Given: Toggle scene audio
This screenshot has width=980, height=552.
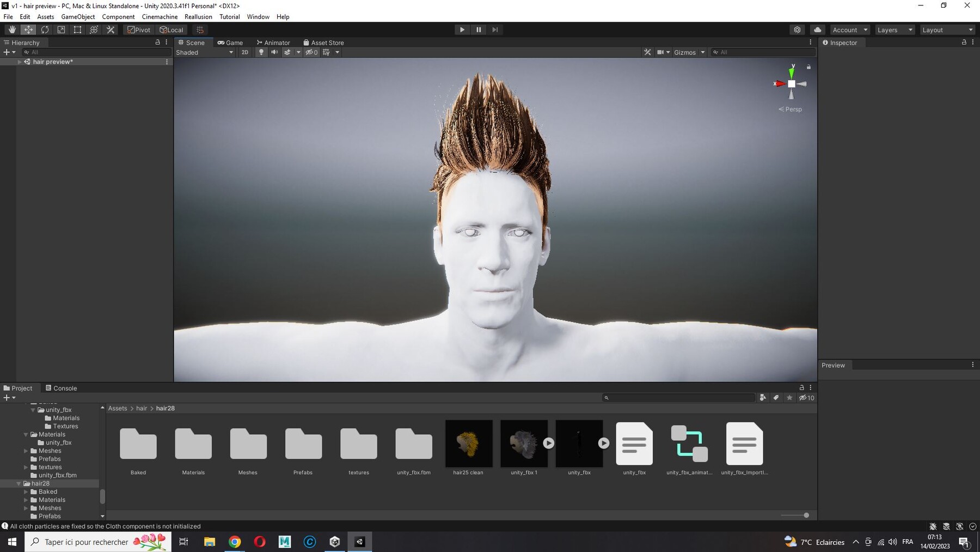Looking at the screenshot, I should [274, 52].
